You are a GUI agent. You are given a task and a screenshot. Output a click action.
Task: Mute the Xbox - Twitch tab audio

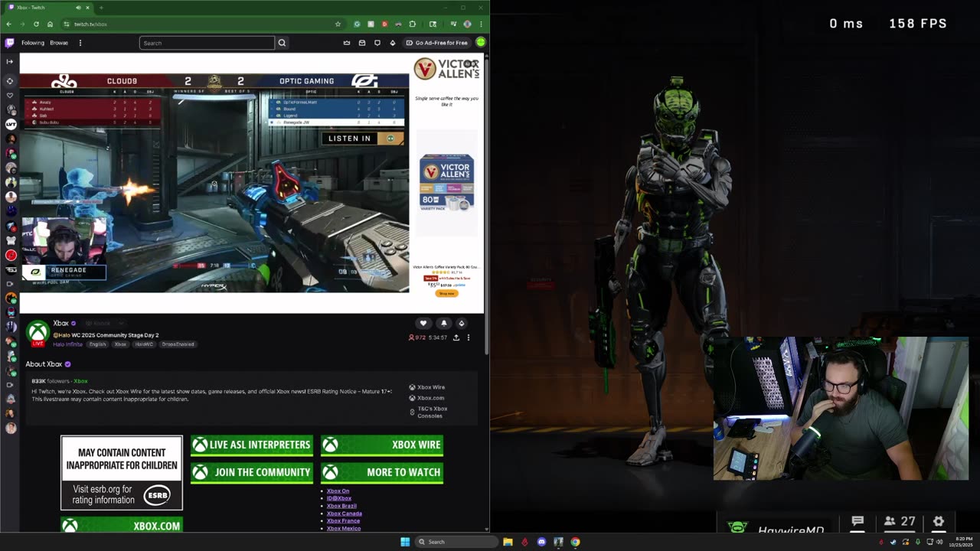[x=77, y=8]
